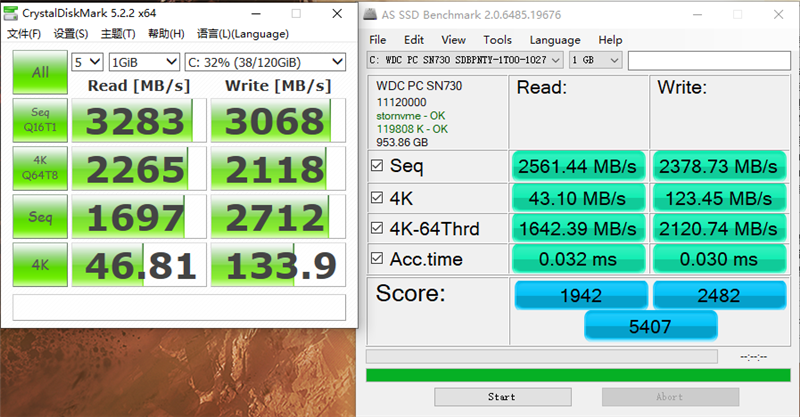Viewport: 800px width, 417px height.
Task: Click the 1642.39 MB/s 4K-64Thrd read value
Action: tap(578, 229)
